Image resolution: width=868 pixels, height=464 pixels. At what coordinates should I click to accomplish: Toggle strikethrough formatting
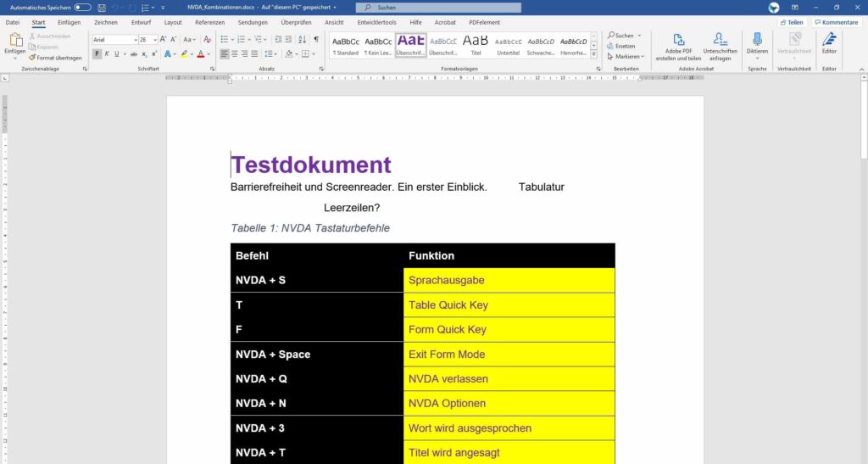click(x=133, y=53)
